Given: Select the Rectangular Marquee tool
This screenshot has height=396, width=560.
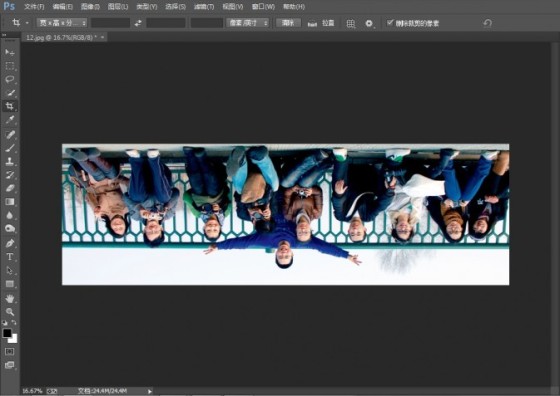Looking at the screenshot, I should (10, 66).
